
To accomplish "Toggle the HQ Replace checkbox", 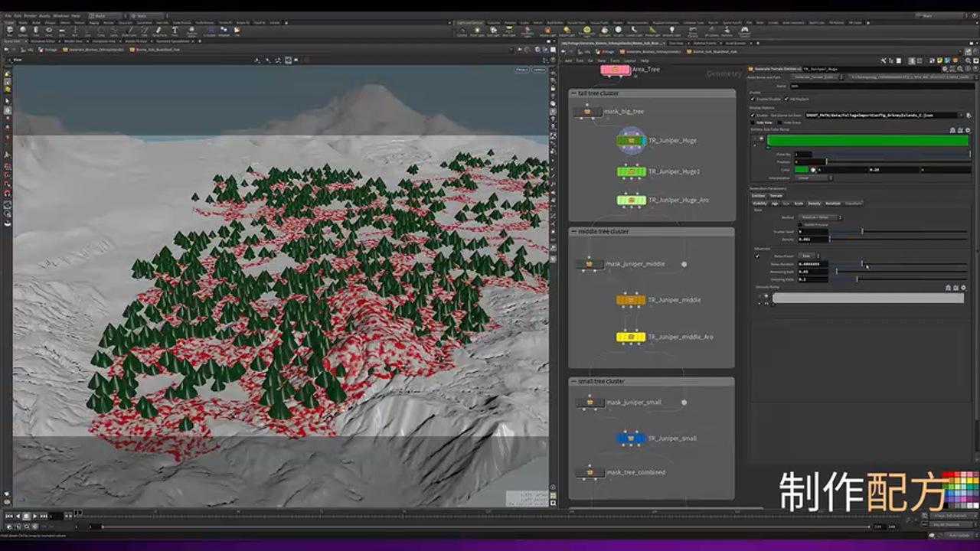I will point(785,99).
